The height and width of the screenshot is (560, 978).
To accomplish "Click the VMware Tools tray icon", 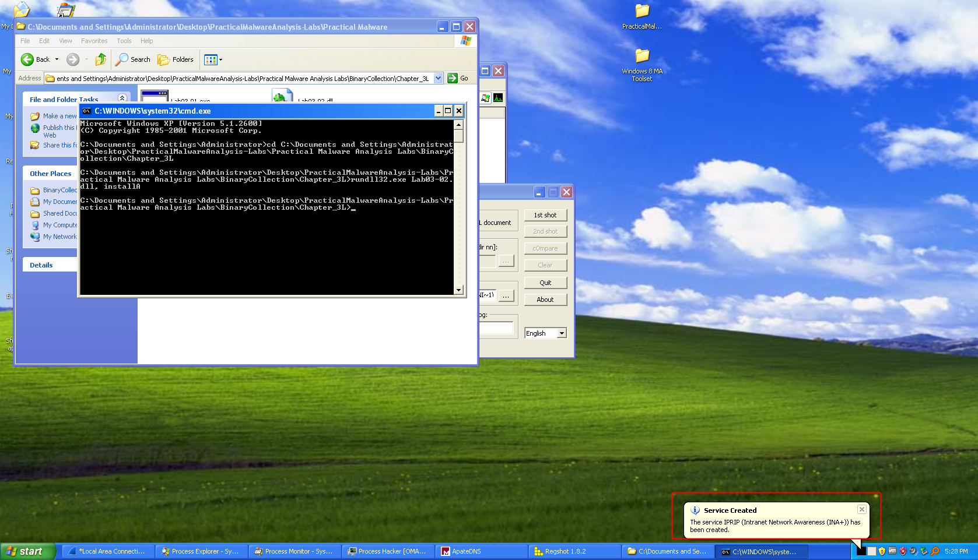I will [x=892, y=551].
